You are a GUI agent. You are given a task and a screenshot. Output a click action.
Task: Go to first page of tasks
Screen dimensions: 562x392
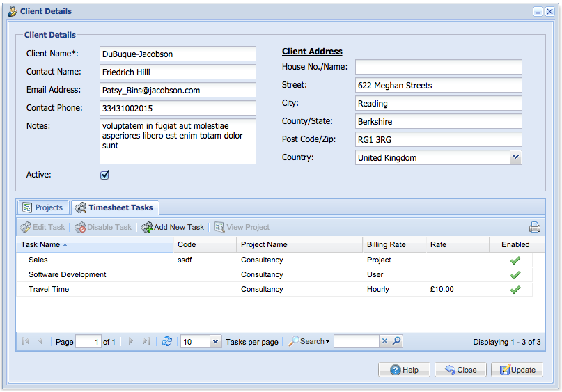pos(26,341)
